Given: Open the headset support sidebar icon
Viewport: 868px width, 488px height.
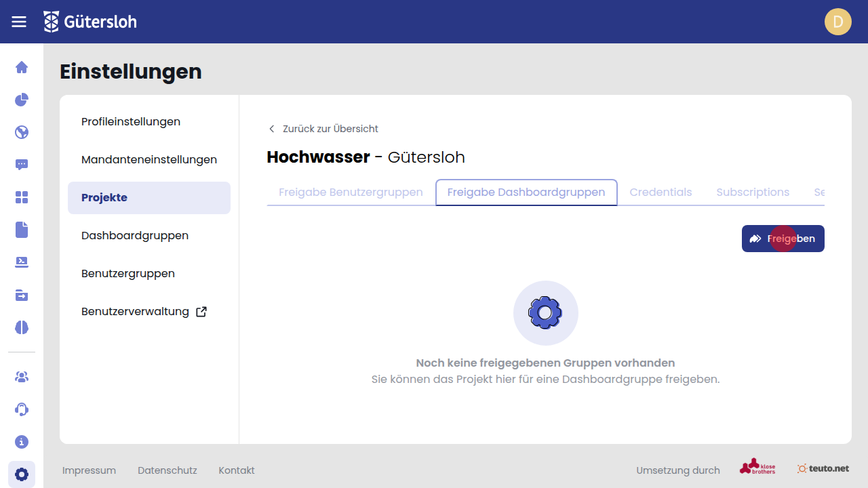Looking at the screenshot, I should (x=22, y=409).
